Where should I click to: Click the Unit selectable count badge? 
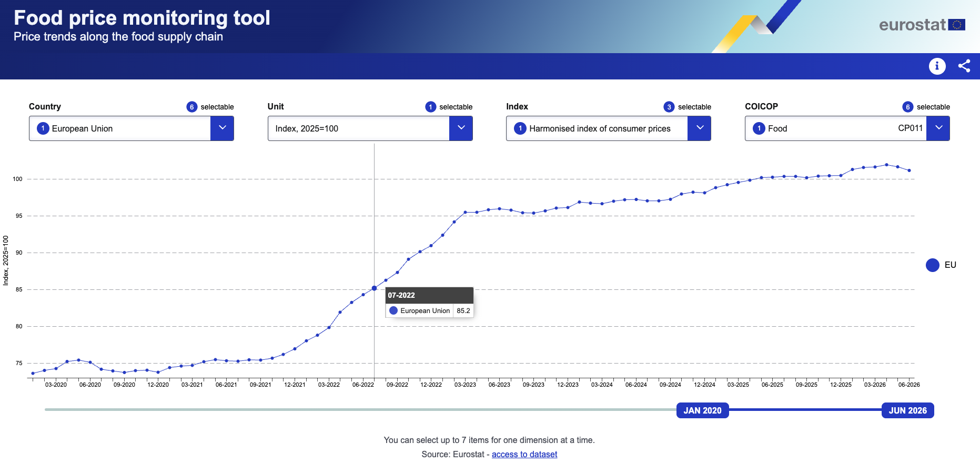tap(431, 107)
